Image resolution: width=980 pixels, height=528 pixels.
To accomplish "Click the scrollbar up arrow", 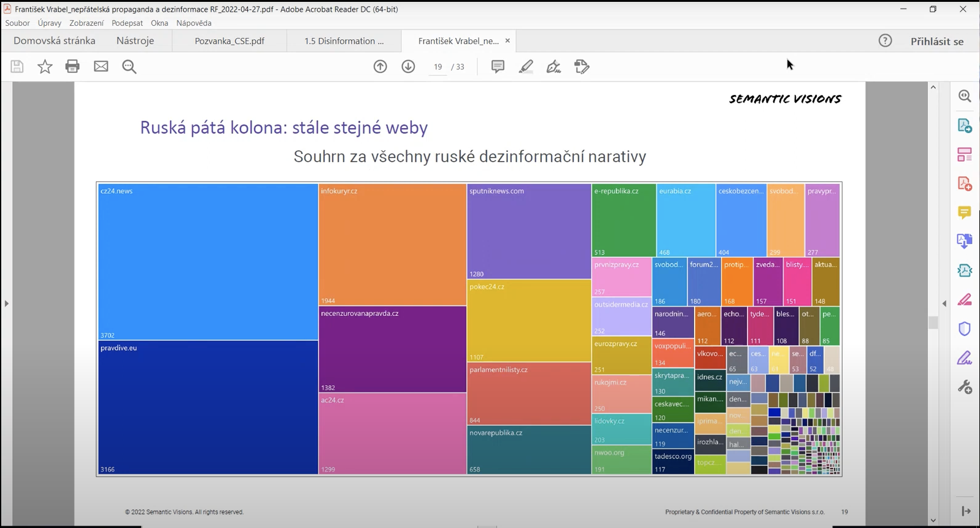I will pyautogui.click(x=933, y=87).
